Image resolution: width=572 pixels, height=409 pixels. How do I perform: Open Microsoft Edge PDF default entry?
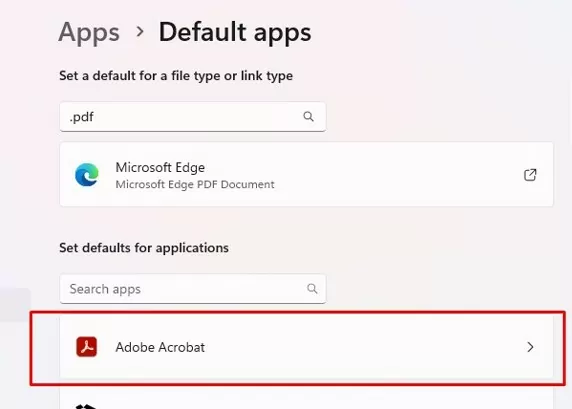tap(306, 174)
